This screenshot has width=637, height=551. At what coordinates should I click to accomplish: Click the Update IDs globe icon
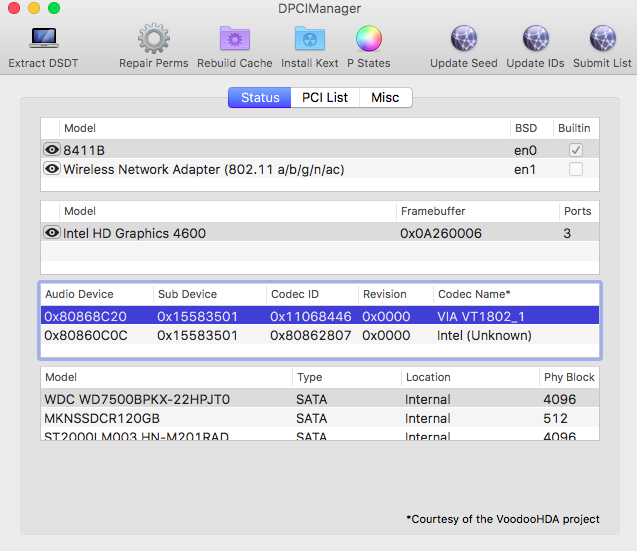pyautogui.click(x=535, y=40)
